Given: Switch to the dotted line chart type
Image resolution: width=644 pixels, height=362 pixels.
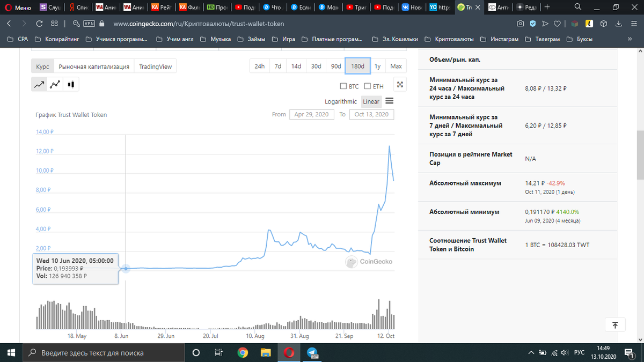Looking at the screenshot, I should (x=55, y=84).
